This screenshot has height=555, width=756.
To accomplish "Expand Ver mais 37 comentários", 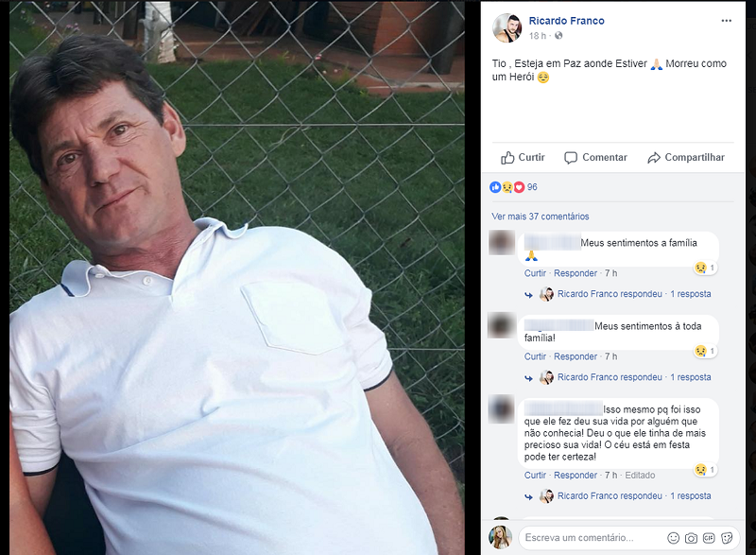I will pyautogui.click(x=540, y=217).
